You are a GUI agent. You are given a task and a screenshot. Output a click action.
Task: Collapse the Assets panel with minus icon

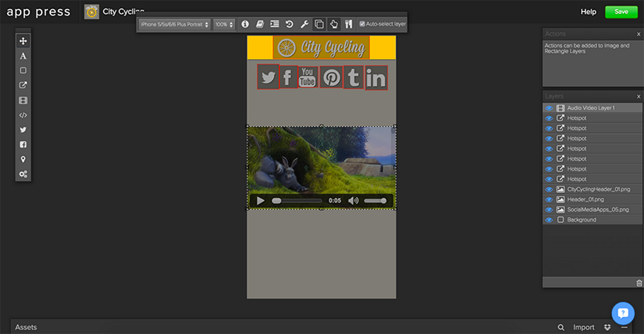pos(624,328)
